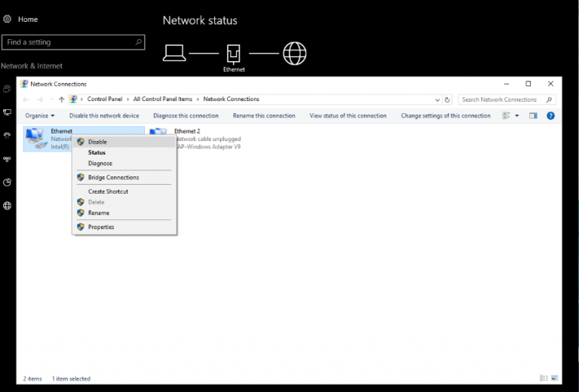Switch to large icons view in status bar
Image resolution: width=579 pixels, height=392 pixels.
[555, 378]
